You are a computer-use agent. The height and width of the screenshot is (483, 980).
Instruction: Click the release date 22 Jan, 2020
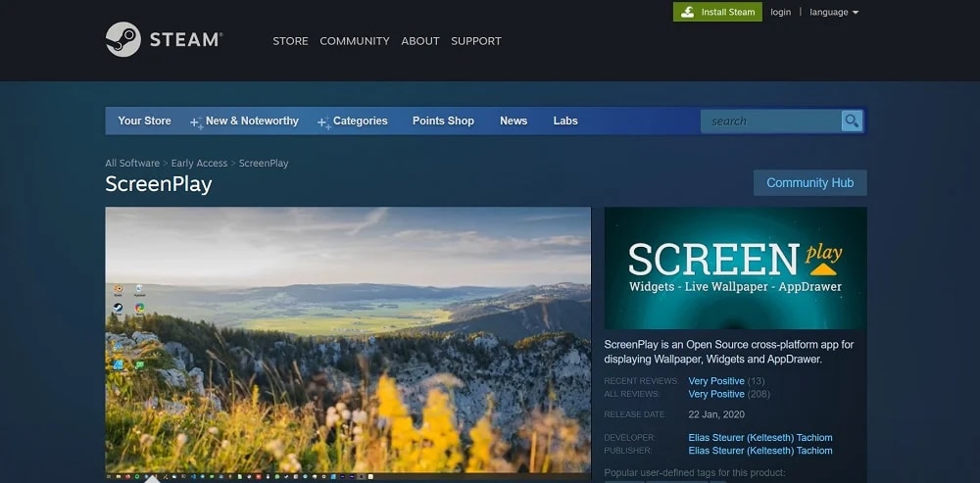point(716,414)
